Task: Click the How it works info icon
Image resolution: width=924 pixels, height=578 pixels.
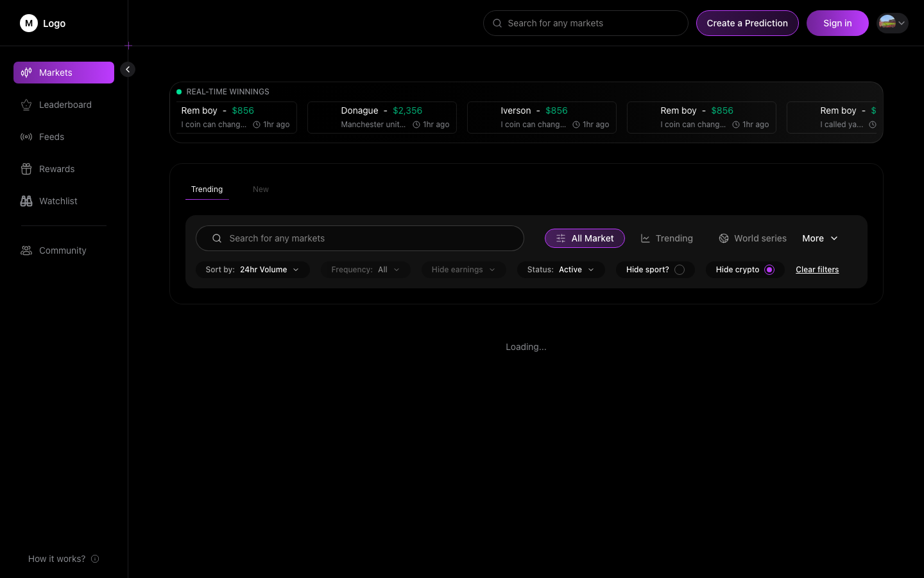Action: click(x=95, y=559)
